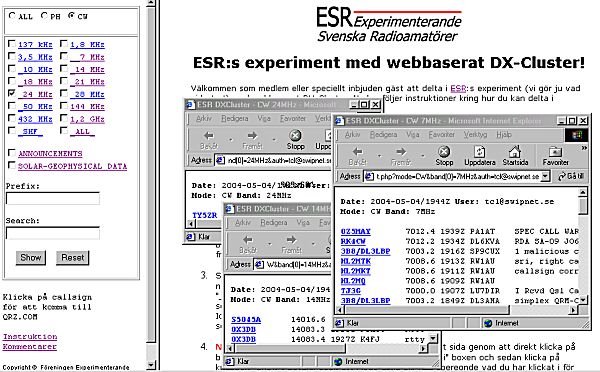
Task: Expand Back history dropdown in 14MHz window
Action: [270, 244]
